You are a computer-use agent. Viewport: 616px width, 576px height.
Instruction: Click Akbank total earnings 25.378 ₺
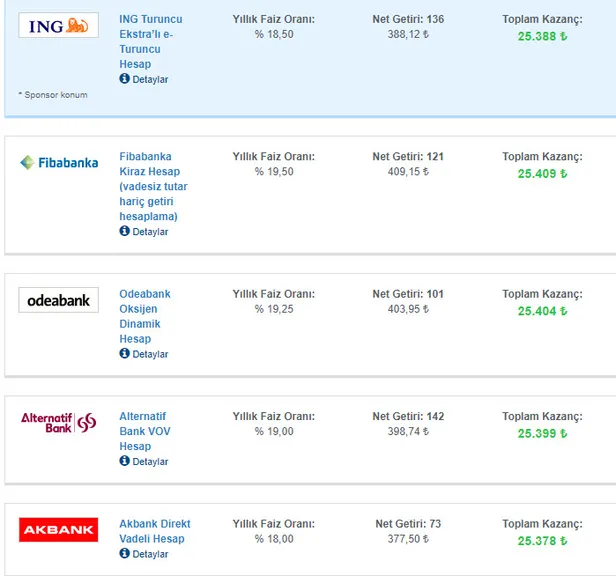pyautogui.click(x=542, y=541)
